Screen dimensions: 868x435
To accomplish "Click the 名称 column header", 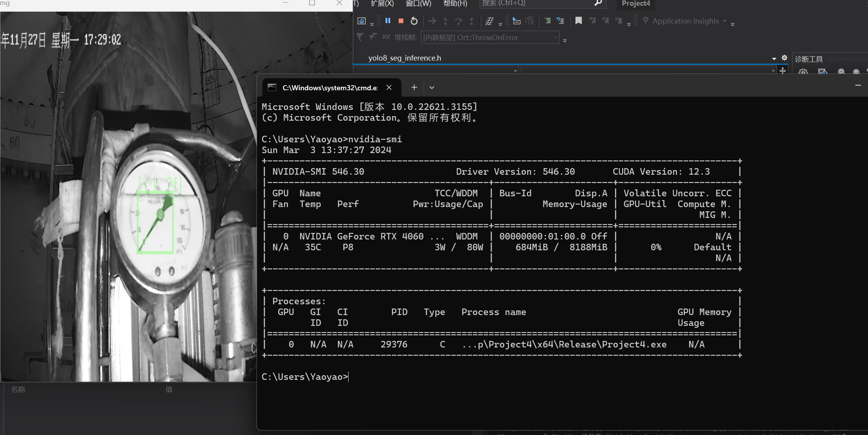I will (x=18, y=389).
